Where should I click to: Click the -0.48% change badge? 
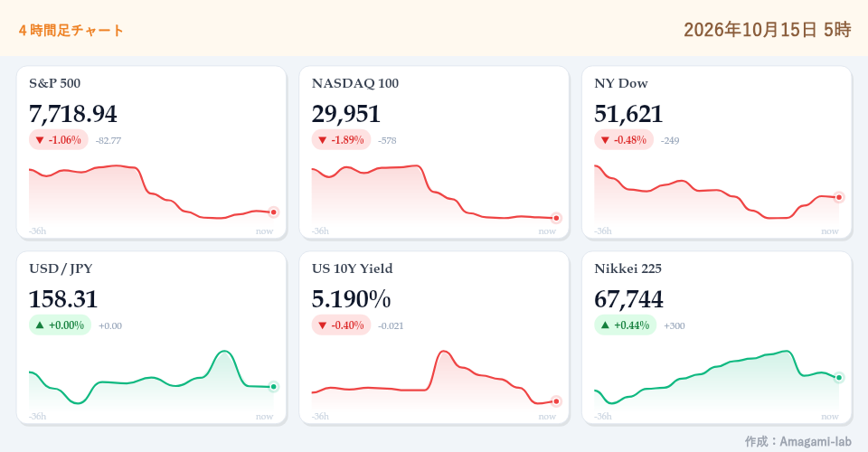point(624,140)
